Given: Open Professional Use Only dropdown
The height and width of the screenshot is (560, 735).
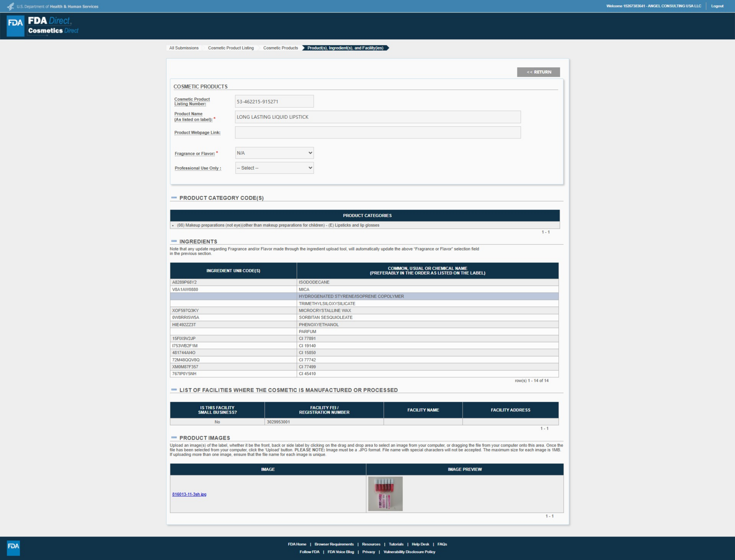Looking at the screenshot, I should point(274,168).
